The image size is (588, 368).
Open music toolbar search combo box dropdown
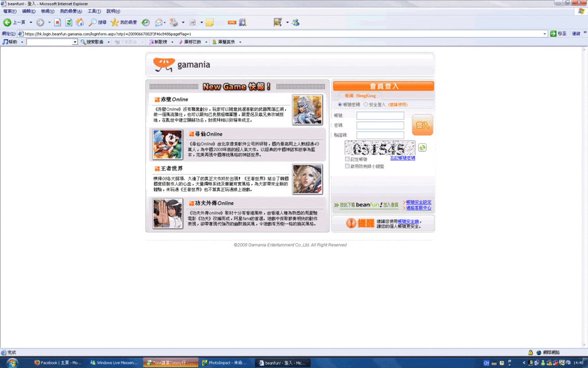click(75, 42)
